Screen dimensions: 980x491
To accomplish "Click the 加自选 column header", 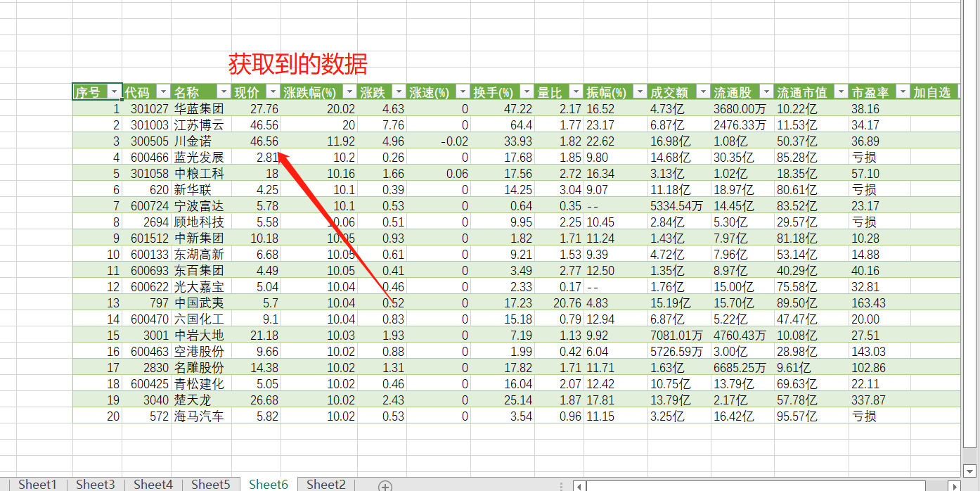I will (x=935, y=92).
